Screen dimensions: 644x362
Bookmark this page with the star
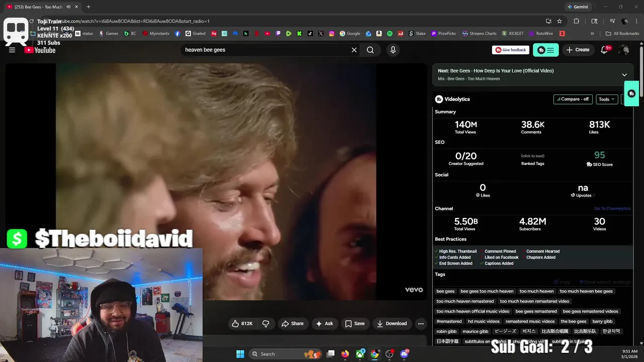coord(559,21)
